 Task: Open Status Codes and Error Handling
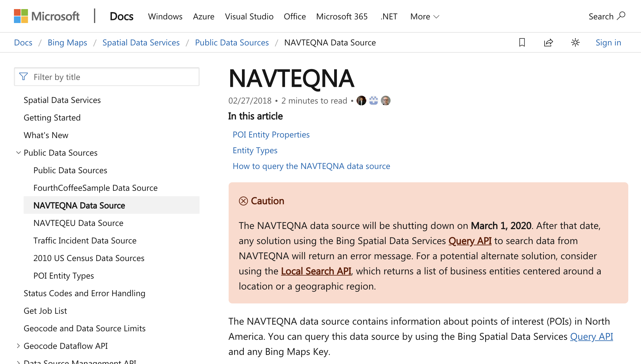pyautogui.click(x=85, y=293)
